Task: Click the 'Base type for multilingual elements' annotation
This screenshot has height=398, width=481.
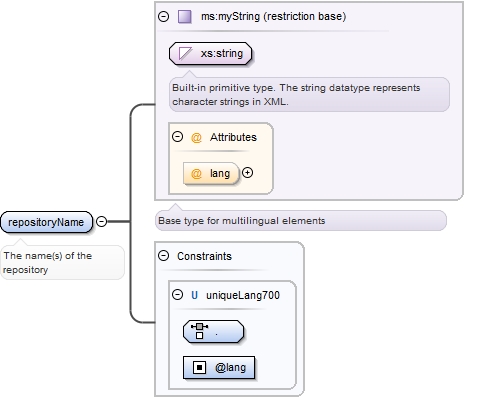Action: pos(242,221)
